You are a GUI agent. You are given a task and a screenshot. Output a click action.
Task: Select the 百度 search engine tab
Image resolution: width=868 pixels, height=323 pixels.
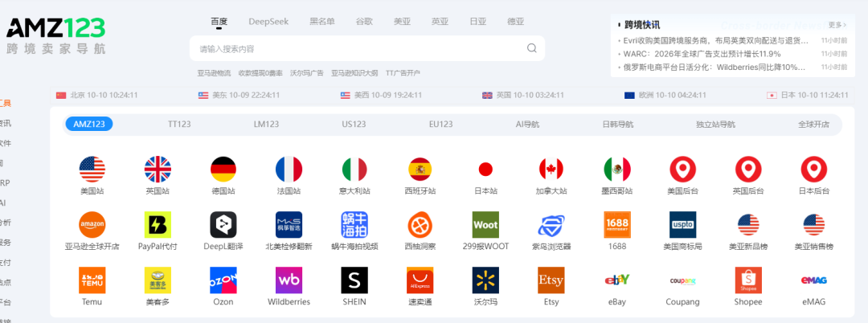click(219, 22)
